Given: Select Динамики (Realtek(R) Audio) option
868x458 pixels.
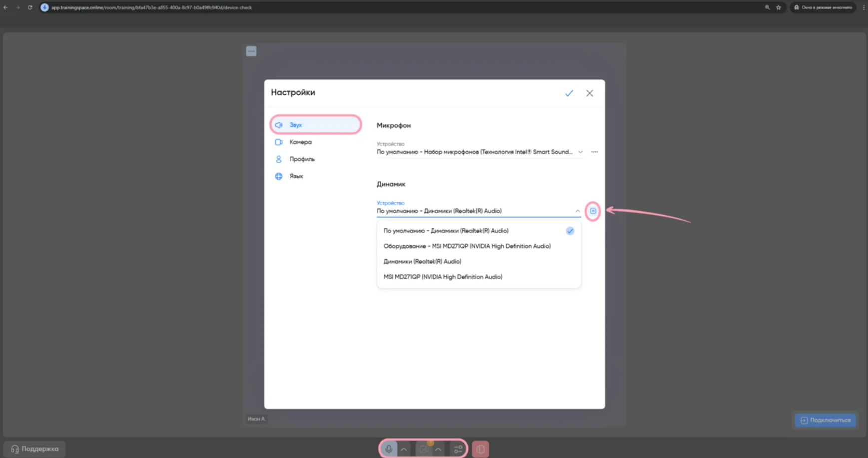Looking at the screenshot, I should pyautogui.click(x=422, y=261).
